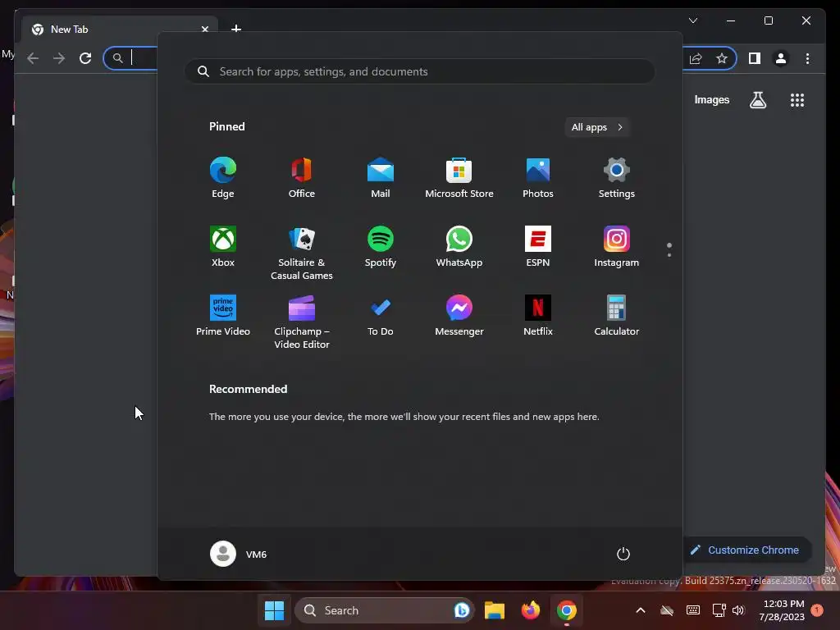Screen dimensions: 840x630
Task: Launch the ESPN app
Action: pyautogui.click(x=538, y=246)
